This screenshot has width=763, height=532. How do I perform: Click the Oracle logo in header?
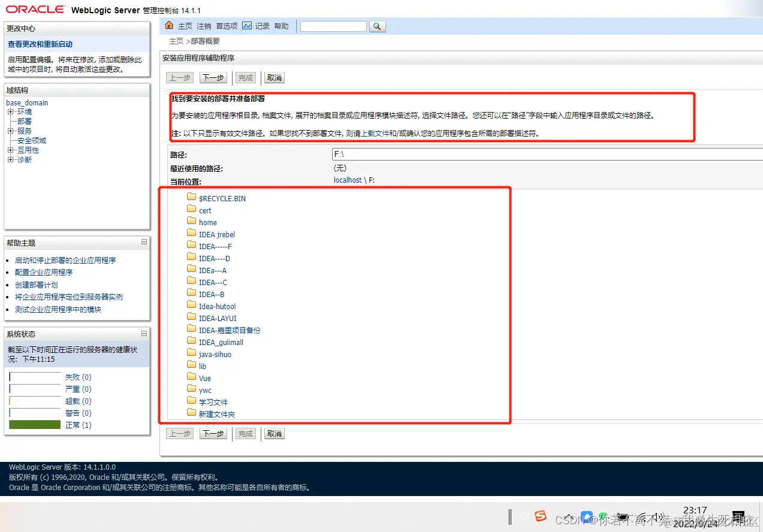(x=35, y=9)
